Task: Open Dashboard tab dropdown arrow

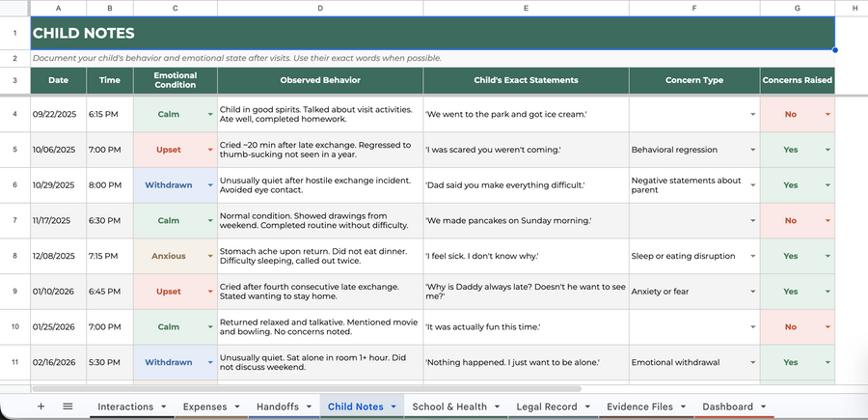Action: (763, 406)
